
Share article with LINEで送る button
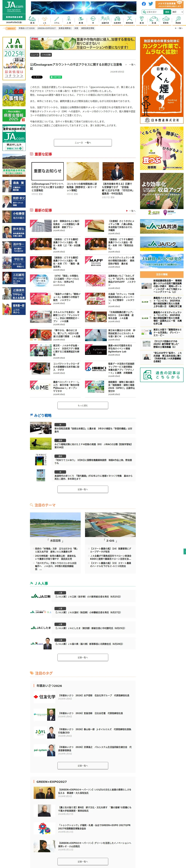[x=56, y=77]
